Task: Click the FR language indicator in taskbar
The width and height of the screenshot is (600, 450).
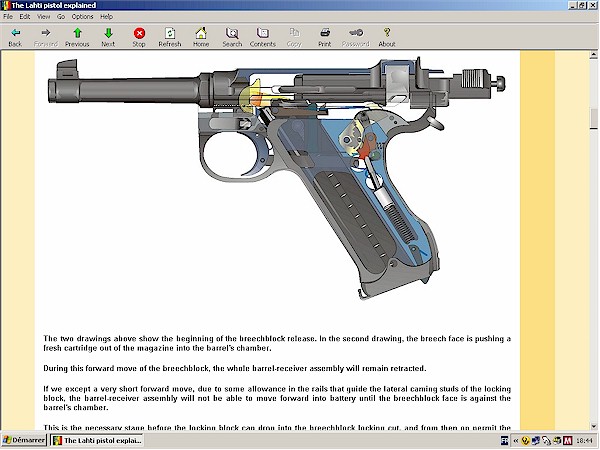Action: [x=505, y=440]
